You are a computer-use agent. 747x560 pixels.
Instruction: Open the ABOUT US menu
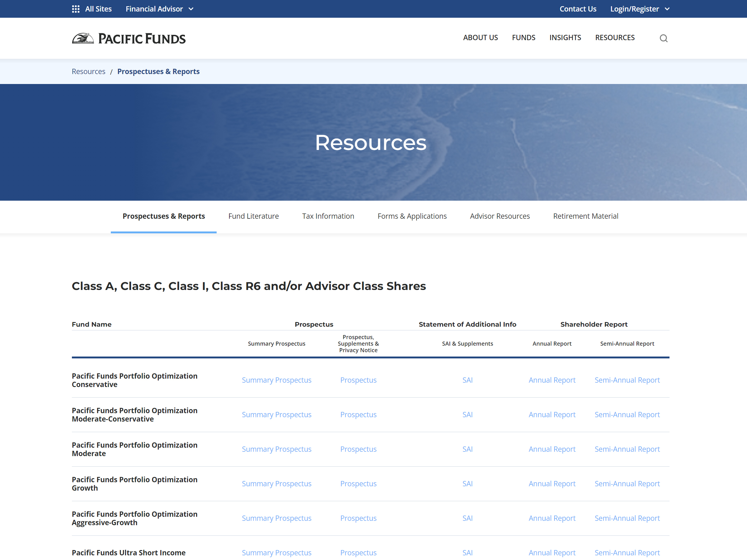(x=480, y=37)
